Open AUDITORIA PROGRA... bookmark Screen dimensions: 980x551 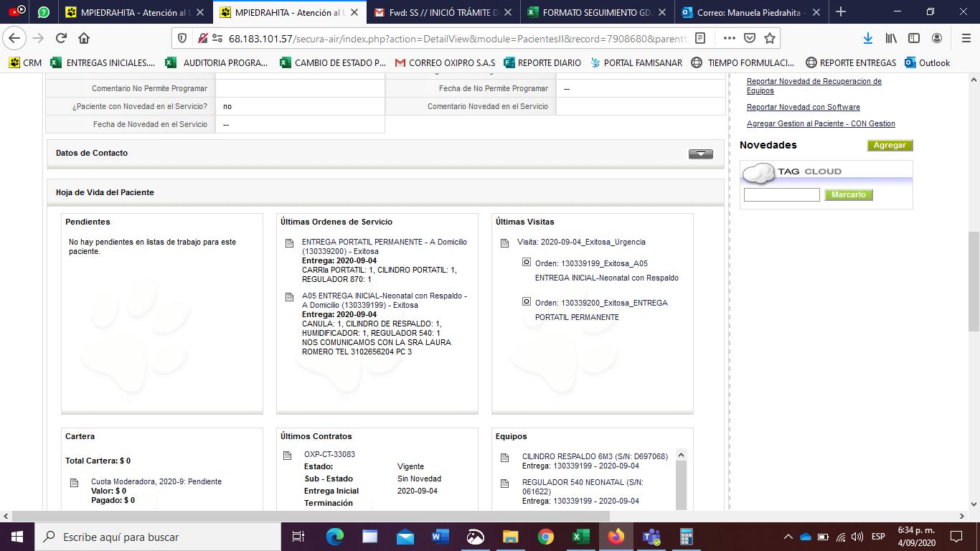pos(217,62)
